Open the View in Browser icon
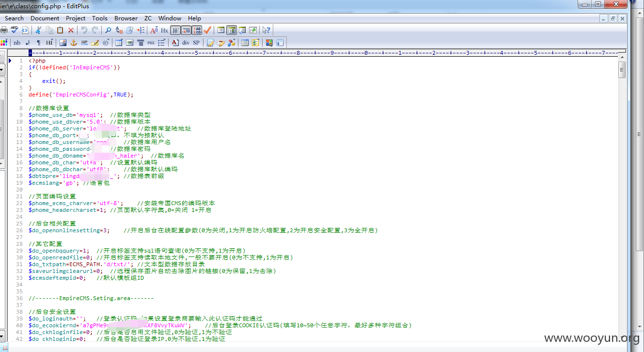The image size is (644, 352). pos(25,30)
